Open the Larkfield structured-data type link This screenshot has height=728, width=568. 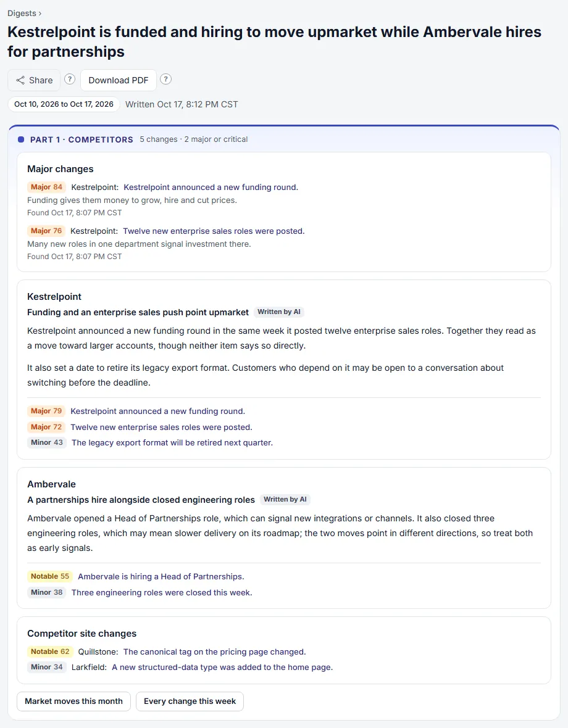[222, 667]
